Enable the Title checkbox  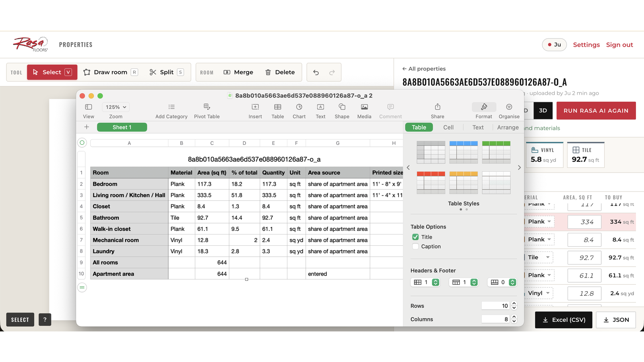415,237
